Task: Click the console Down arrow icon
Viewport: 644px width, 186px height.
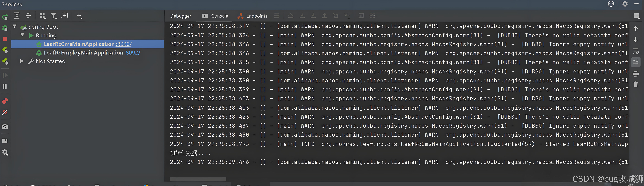Action: click(636, 40)
